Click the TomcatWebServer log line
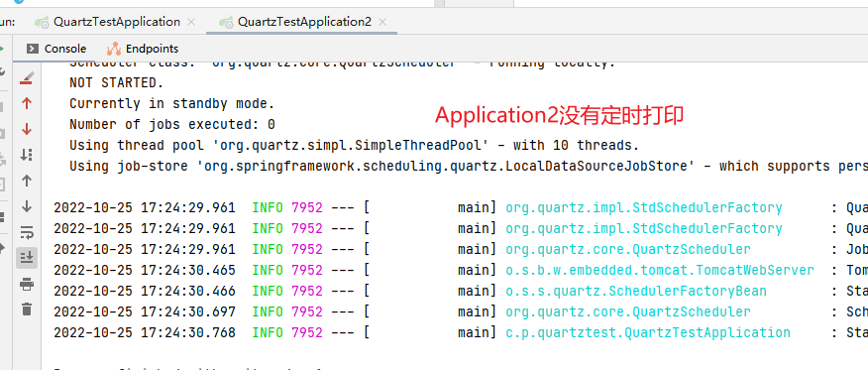 tap(461, 270)
